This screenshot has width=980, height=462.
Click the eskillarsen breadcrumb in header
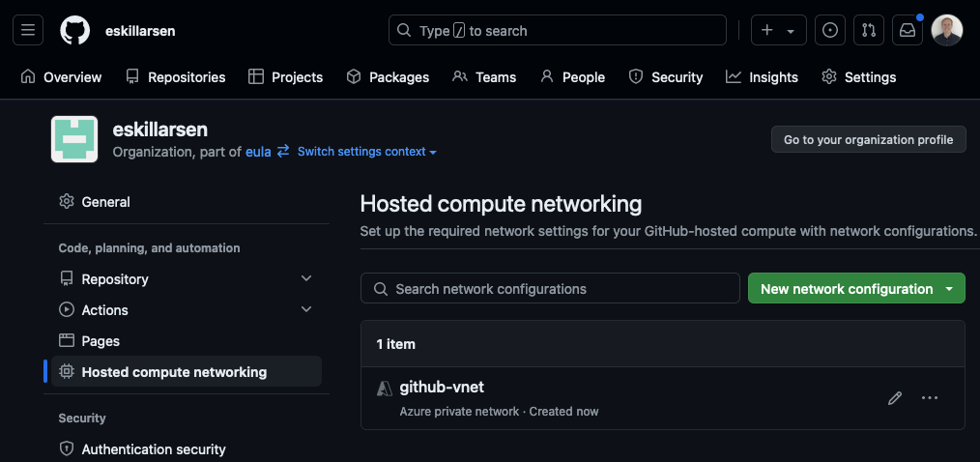point(140,31)
